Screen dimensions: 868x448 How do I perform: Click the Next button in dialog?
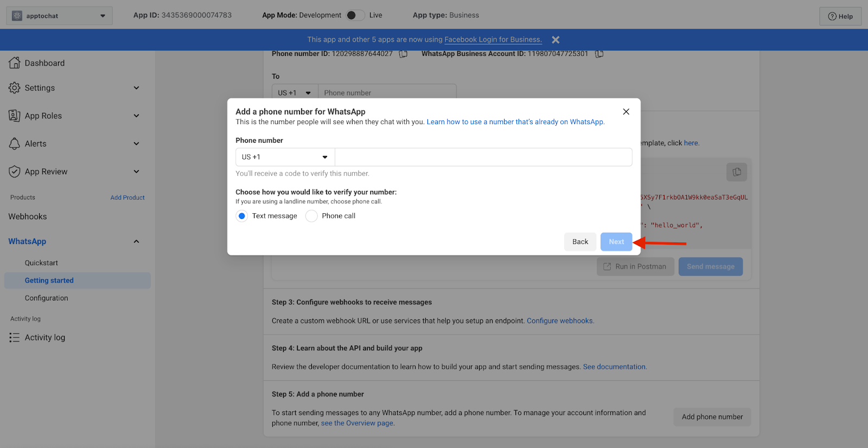pos(616,242)
